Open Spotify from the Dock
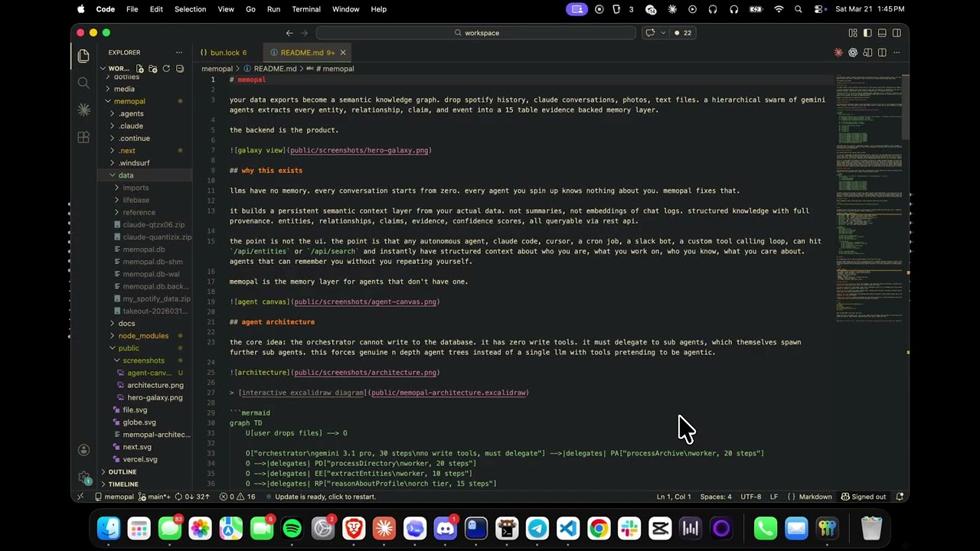980x551 pixels. coord(292,528)
